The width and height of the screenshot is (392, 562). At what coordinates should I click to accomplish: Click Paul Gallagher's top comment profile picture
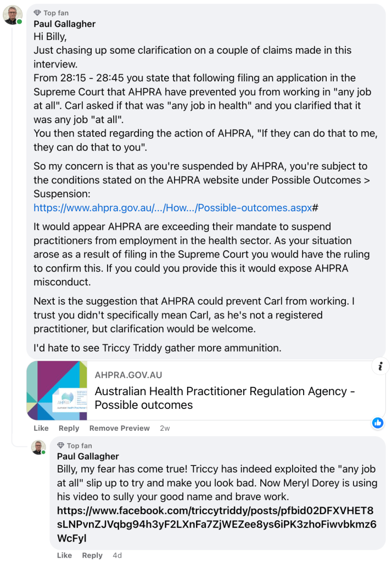(13, 15)
